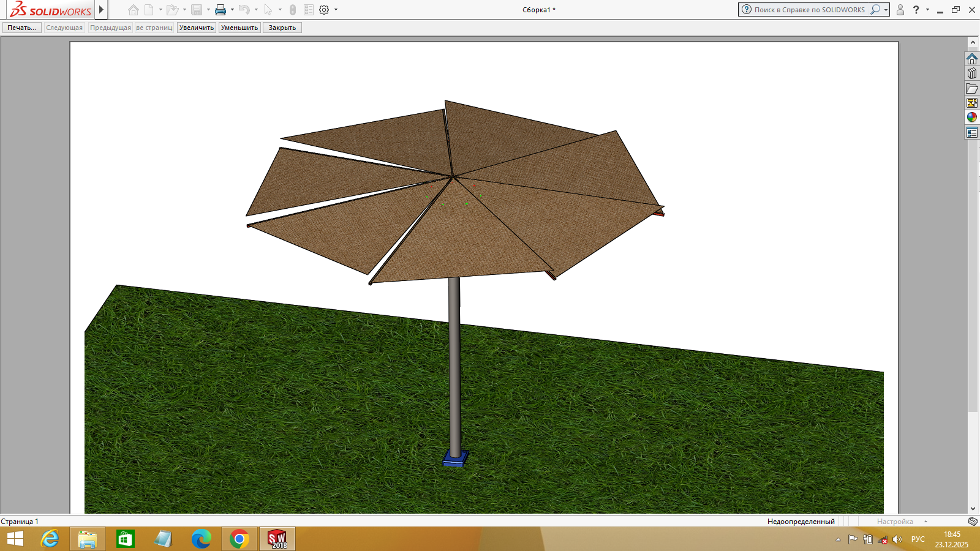Image resolution: width=980 pixels, height=551 pixels.
Task: Click the SOLIDWORKS logo
Action: tap(50, 10)
